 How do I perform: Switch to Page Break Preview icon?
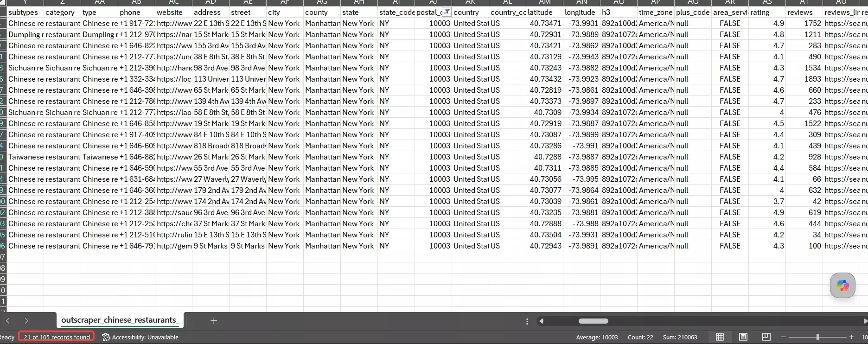pos(766,337)
